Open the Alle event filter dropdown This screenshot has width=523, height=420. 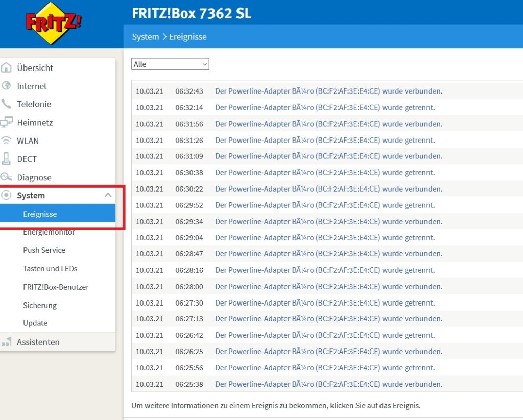point(170,64)
